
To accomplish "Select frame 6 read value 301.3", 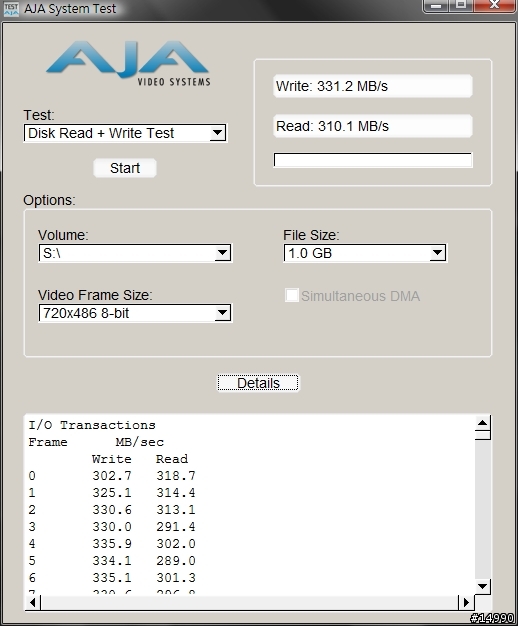I will click(x=176, y=578).
